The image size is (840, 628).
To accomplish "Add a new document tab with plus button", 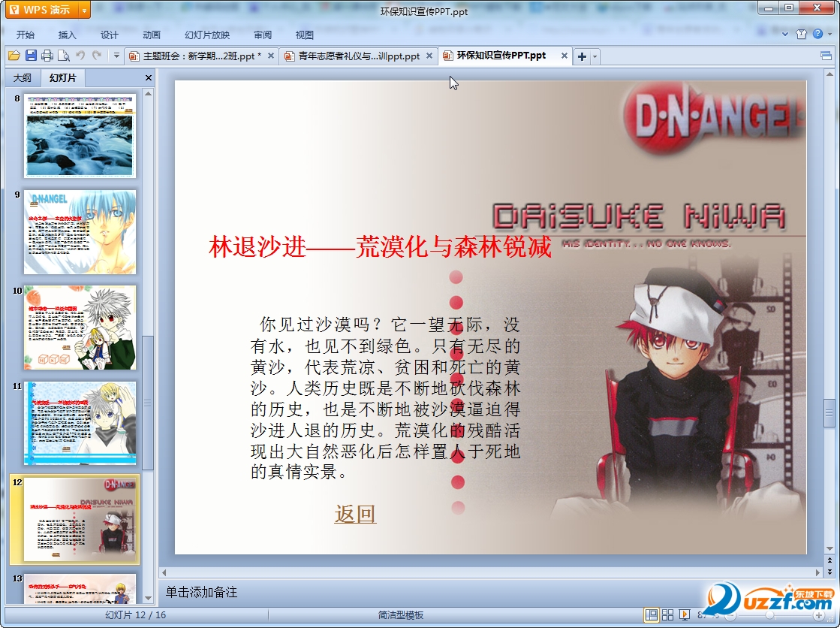I will [583, 56].
